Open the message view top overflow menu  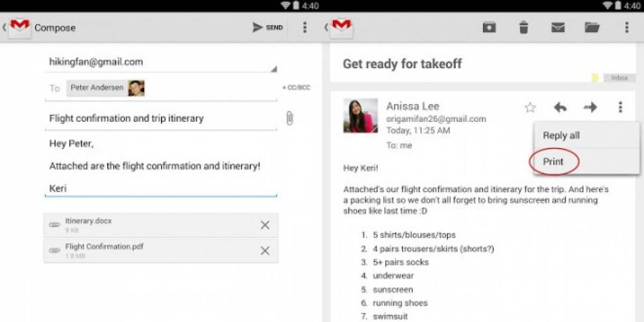(626, 27)
